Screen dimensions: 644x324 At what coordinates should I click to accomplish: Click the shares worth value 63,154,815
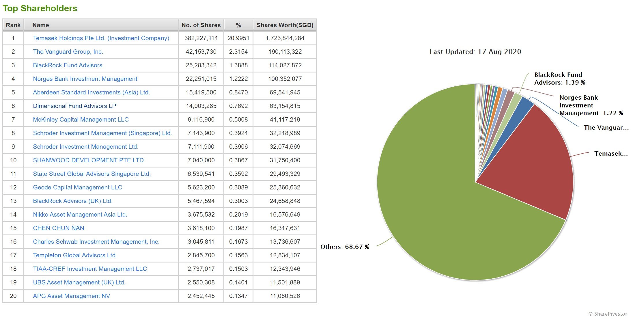click(x=285, y=106)
